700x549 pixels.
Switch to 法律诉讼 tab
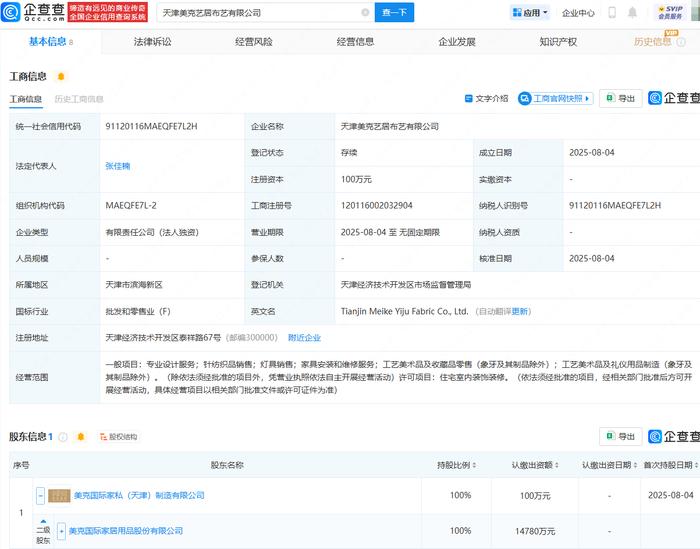(x=152, y=42)
